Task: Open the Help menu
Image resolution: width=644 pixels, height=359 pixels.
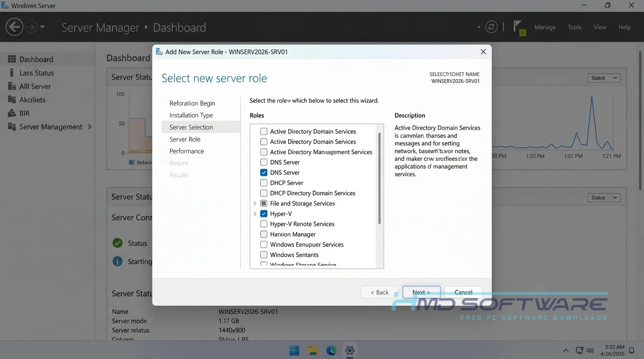Action: tap(625, 27)
